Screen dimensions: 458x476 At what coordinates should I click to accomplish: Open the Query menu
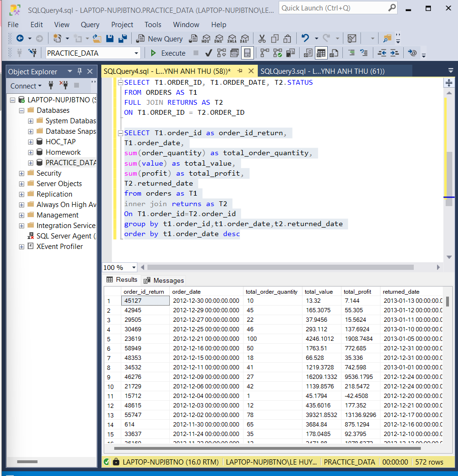coord(90,24)
